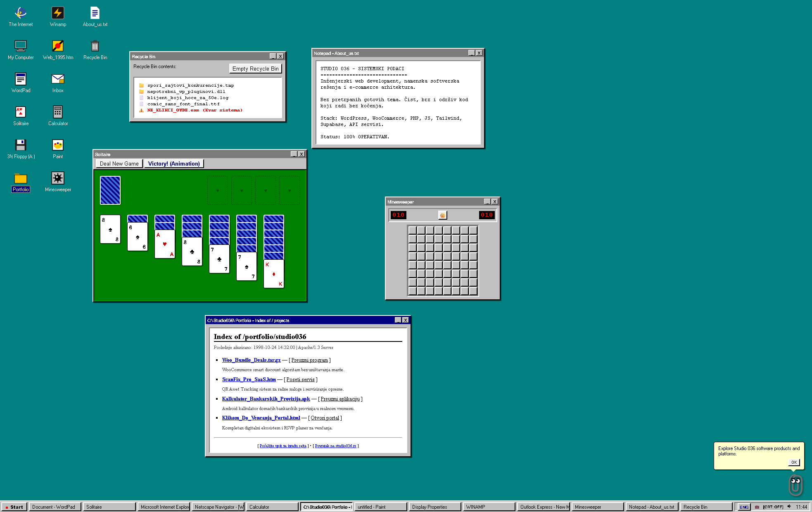Launch the Winamp desktop icon
This screenshot has width=812, height=512.
pos(58,17)
